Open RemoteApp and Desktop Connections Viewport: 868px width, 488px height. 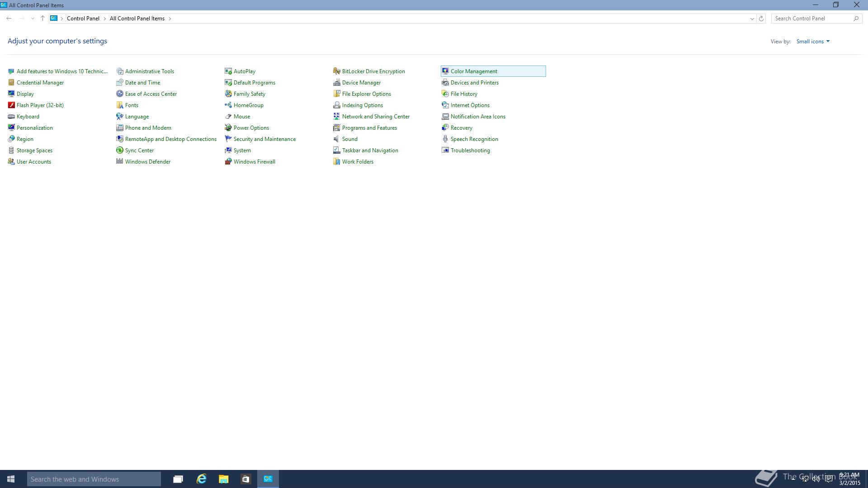tap(171, 139)
